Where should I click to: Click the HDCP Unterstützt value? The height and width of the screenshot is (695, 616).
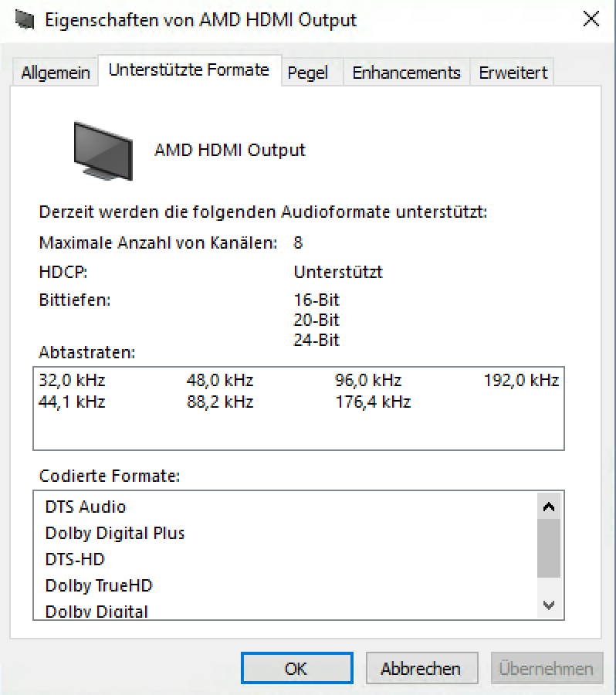[338, 272]
